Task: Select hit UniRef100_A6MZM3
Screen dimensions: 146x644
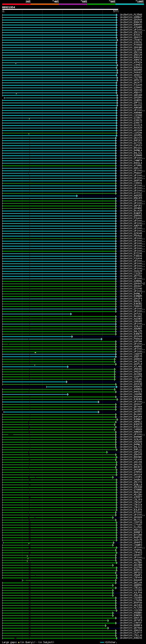Action: pyautogui.click(x=131, y=196)
